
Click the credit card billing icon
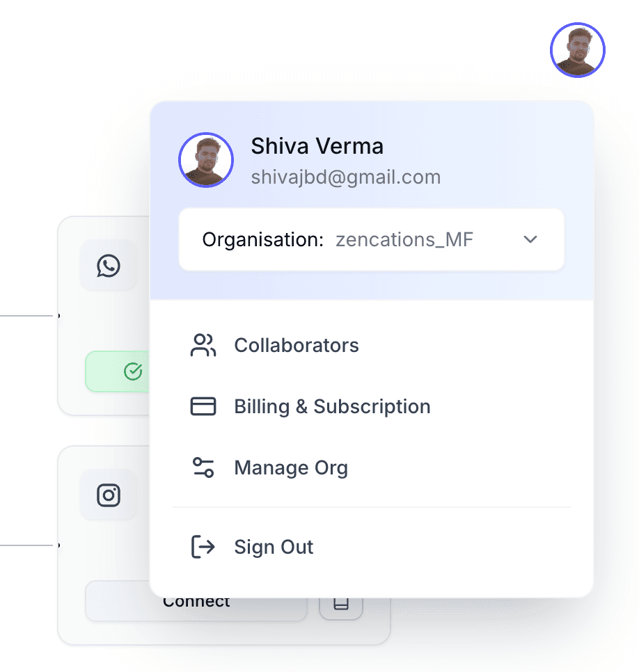click(x=203, y=406)
